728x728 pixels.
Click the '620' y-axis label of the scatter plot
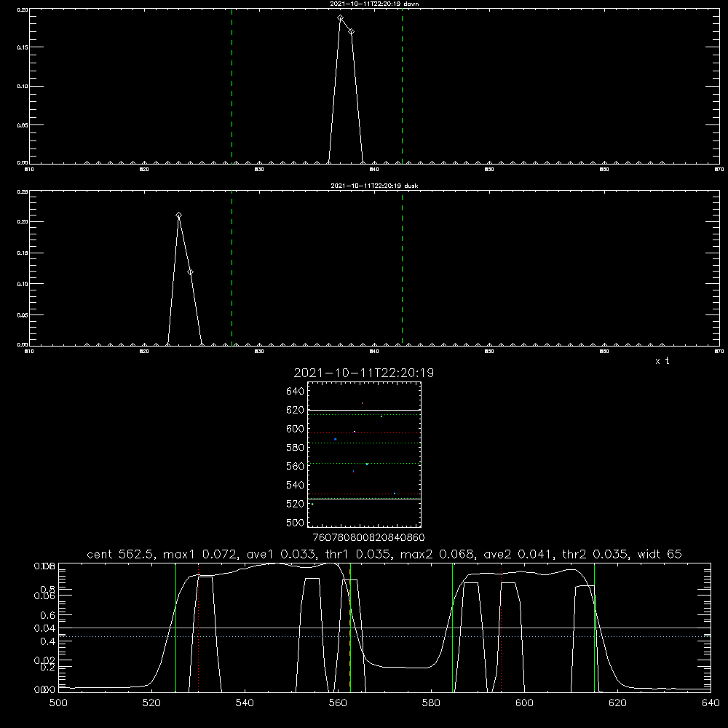click(x=296, y=410)
